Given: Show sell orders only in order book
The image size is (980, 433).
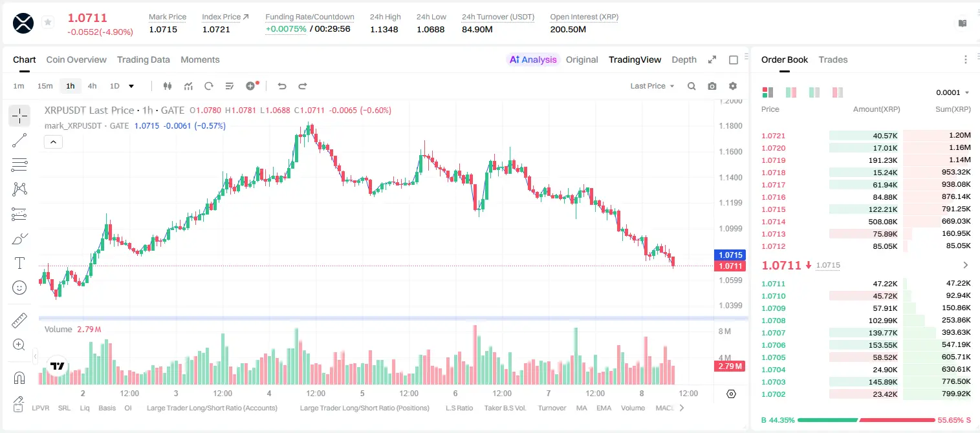Looking at the screenshot, I should 838,92.
